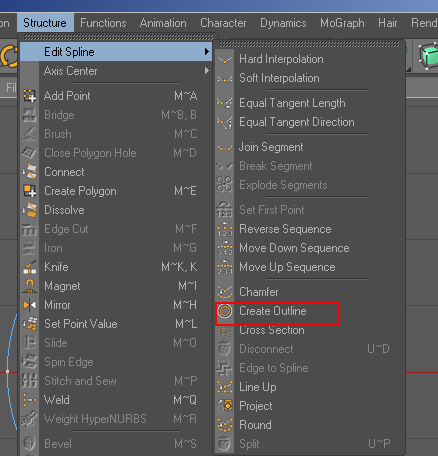Click the Mirror tool icon
Viewport: 438px width, 456px height.
pos(30,305)
